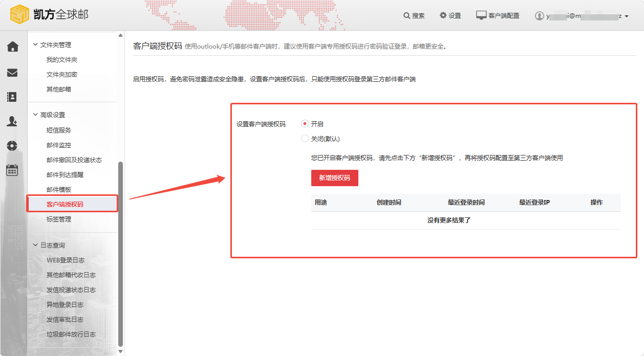644x356 pixels.
Task: Open 短信服务 menu item
Action: coord(59,130)
